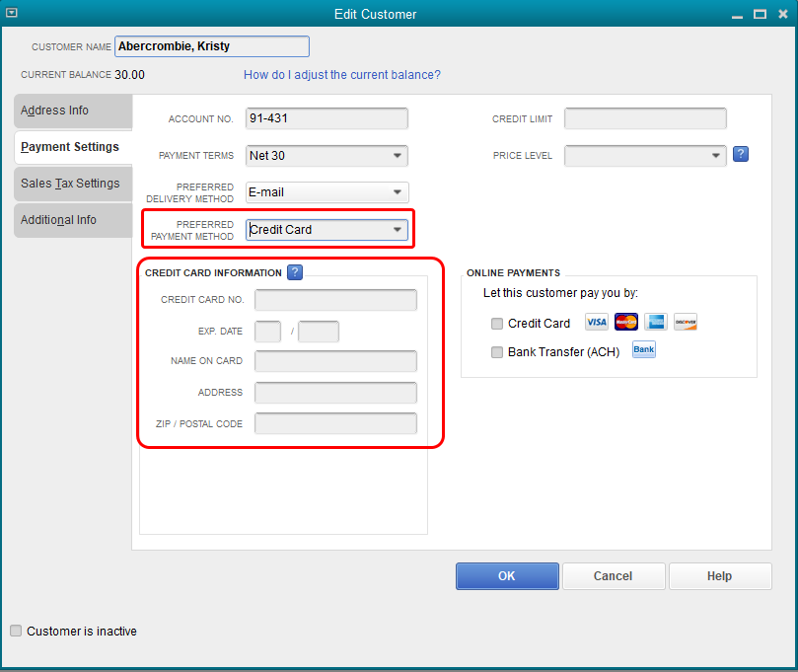The height and width of the screenshot is (672, 798).
Task: Open the window system menu icon
Action: point(11,13)
